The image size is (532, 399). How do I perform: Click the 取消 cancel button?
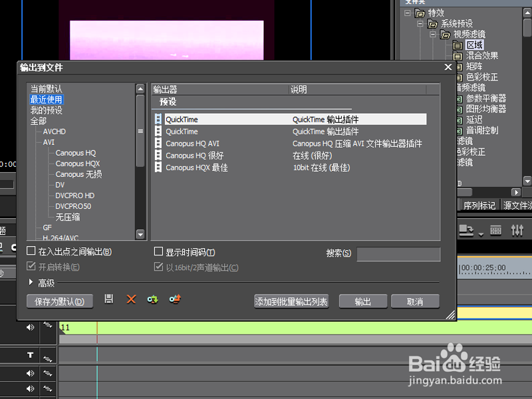(415, 301)
